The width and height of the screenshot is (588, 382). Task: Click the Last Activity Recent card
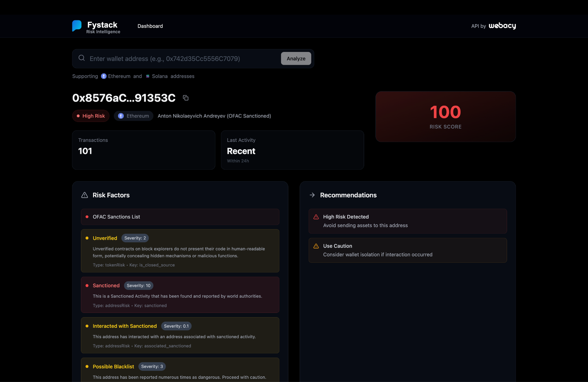tap(293, 150)
